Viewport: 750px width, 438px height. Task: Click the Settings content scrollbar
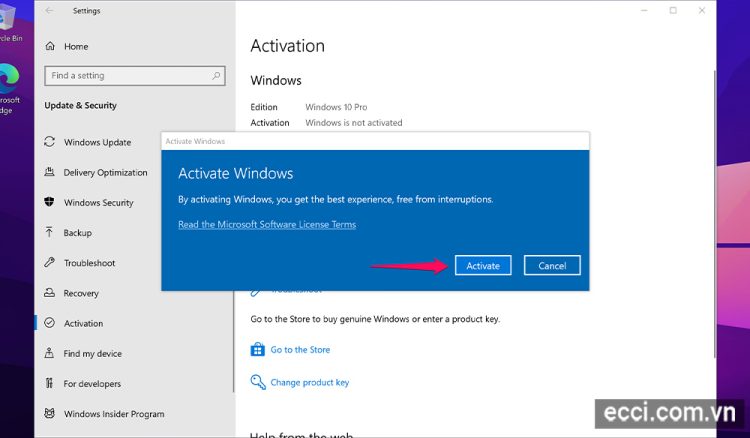715,213
